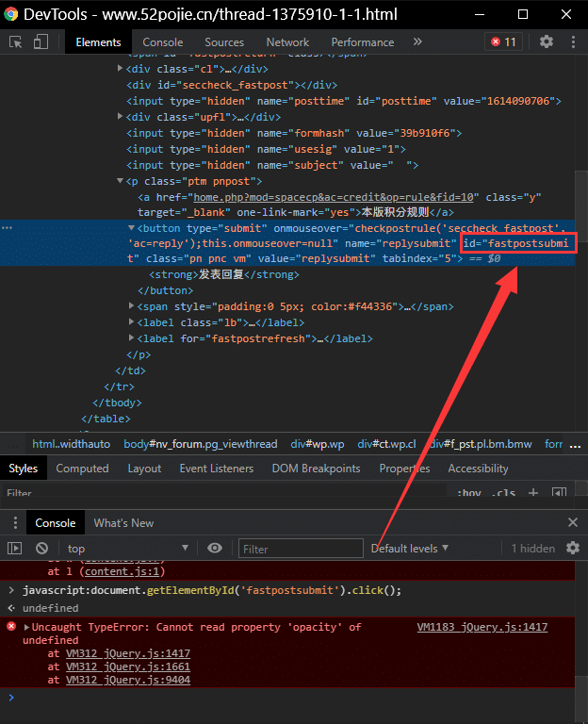Collapse the p class ptm pnpost node
Viewport: 588px width, 724px height.
(x=120, y=181)
